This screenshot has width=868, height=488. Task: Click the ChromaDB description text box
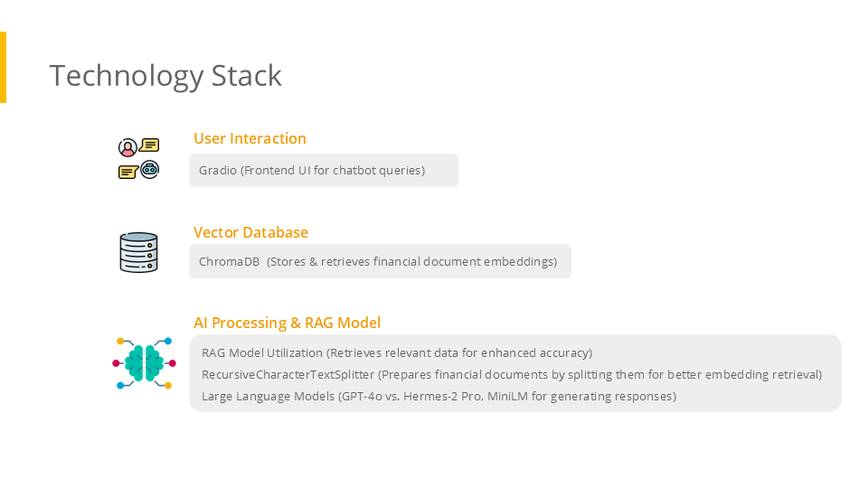click(x=379, y=261)
